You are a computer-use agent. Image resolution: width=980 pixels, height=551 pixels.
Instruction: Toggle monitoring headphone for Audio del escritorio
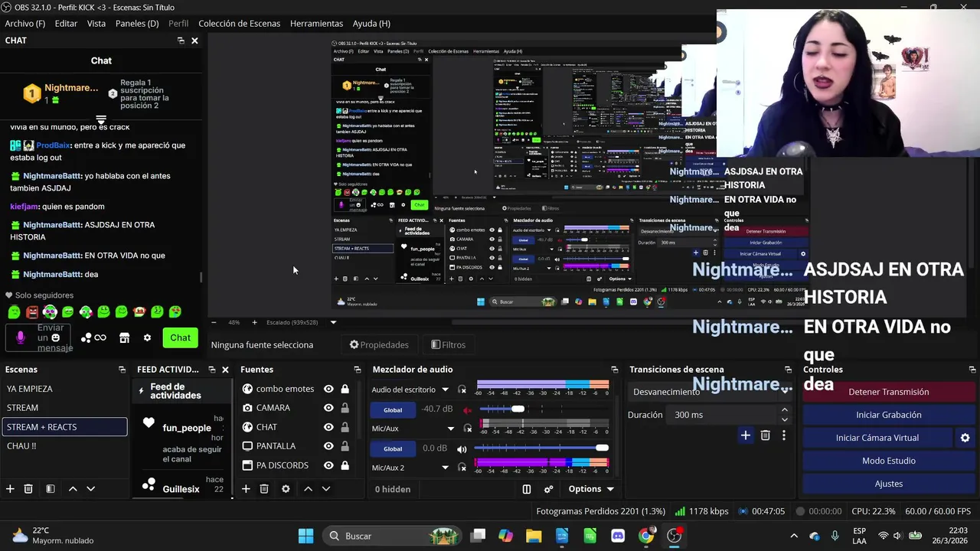point(462,390)
